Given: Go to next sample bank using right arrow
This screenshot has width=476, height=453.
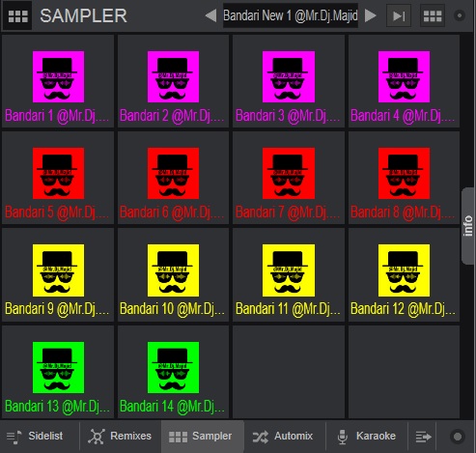Looking at the screenshot, I should tap(370, 15).
